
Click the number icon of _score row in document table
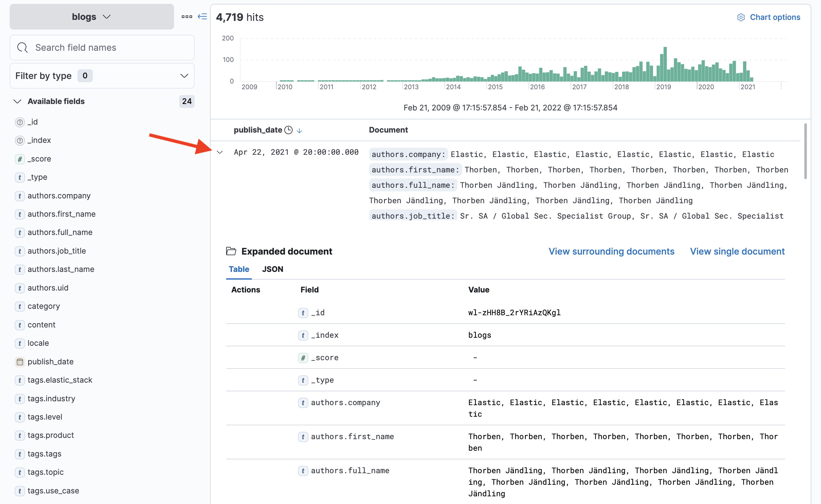[x=303, y=358]
